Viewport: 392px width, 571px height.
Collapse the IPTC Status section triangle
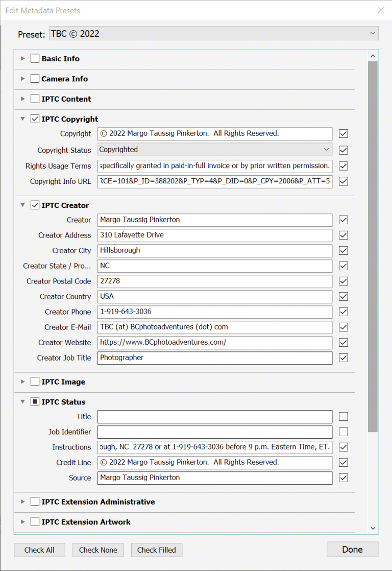coord(23,401)
